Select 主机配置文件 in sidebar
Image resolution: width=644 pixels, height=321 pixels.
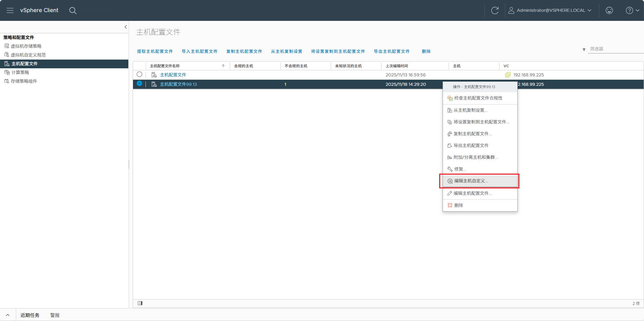tap(64, 64)
